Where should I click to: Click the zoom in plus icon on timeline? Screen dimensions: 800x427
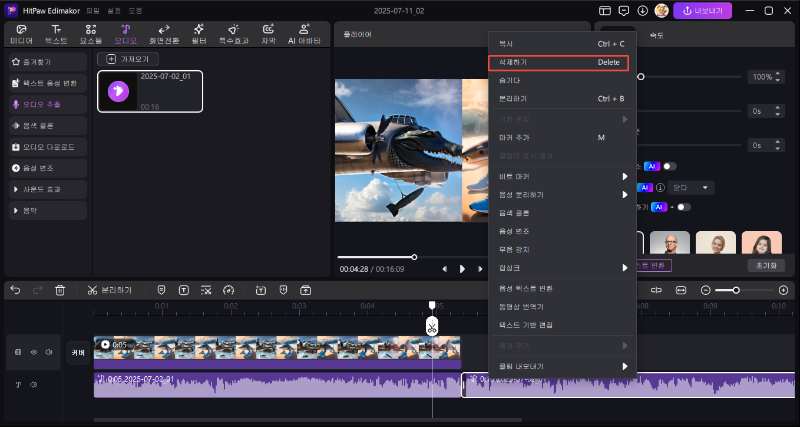pos(784,290)
